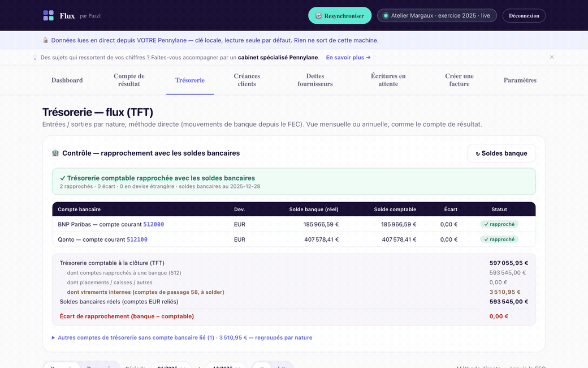Click the sync icon in Resynchroniser
The image size is (588, 368).
click(x=318, y=16)
